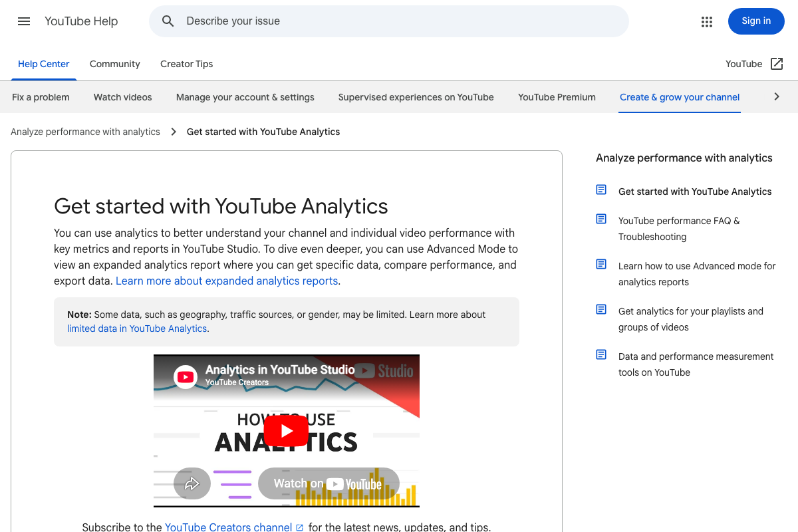Switch to the Community tab
Screen dimensions: 798x532
[x=115, y=64]
